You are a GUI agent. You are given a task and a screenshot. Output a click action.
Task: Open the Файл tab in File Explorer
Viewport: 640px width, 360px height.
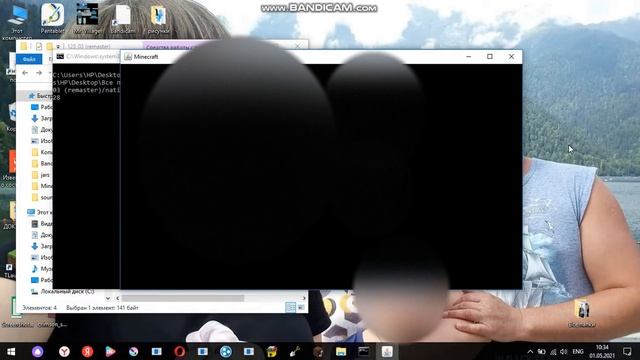29,59
